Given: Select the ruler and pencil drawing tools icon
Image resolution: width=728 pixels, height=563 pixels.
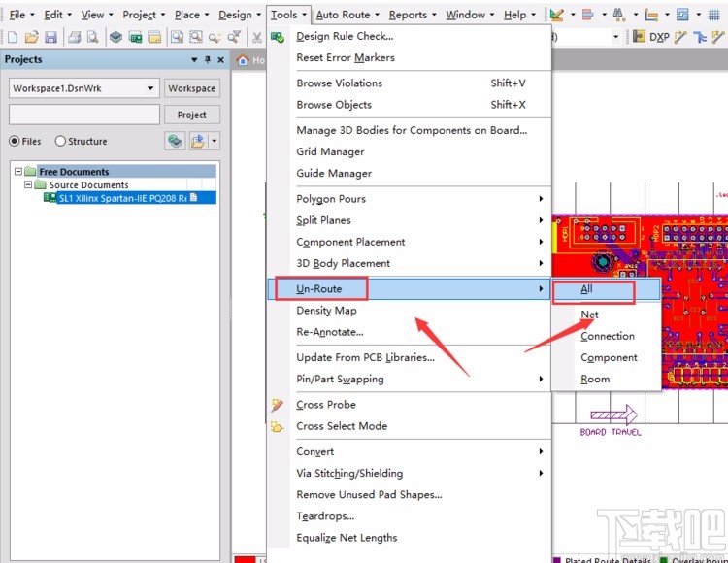Looking at the screenshot, I should point(556,15).
